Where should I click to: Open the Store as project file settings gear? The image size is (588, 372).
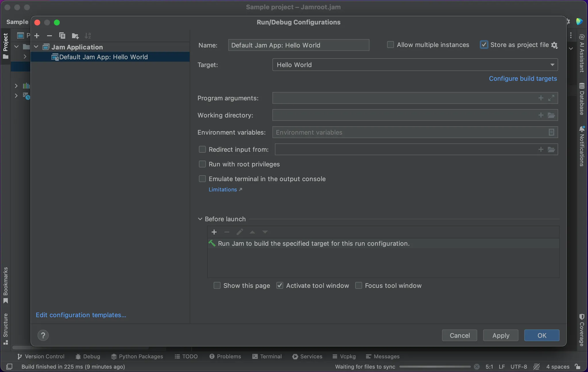click(x=554, y=45)
